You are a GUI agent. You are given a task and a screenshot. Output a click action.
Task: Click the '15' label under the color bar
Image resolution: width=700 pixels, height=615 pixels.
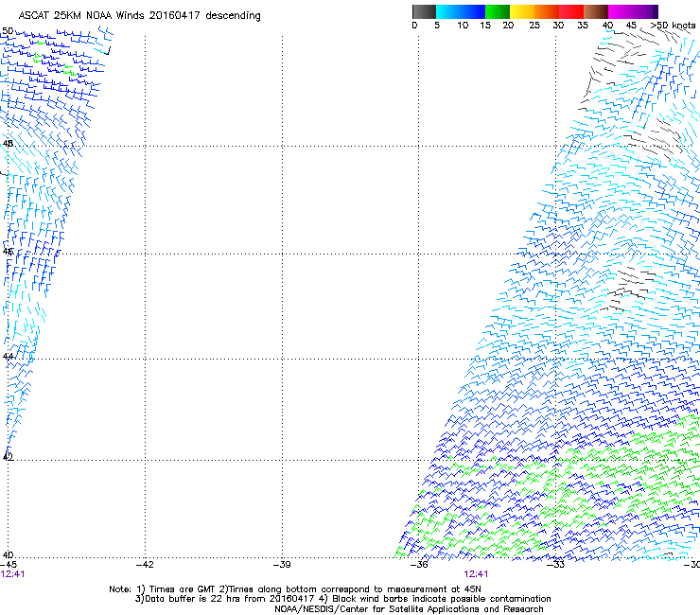coord(485,26)
